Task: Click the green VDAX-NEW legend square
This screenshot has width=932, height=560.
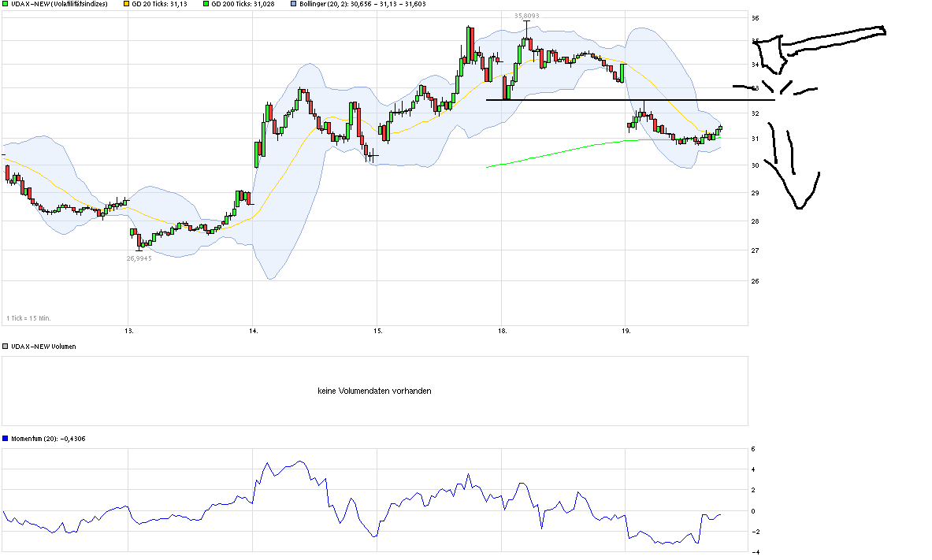Action: point(6,4)
